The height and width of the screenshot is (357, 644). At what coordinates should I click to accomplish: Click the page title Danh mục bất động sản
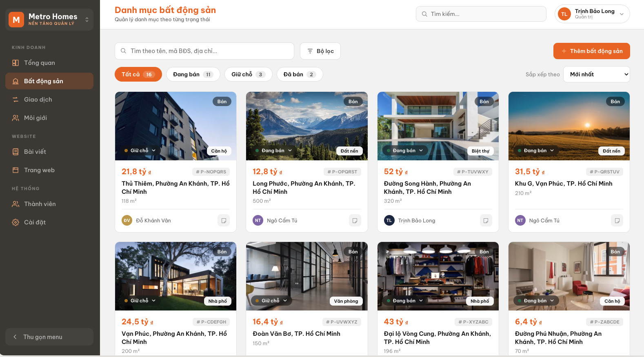pyautogui.click(x=165, y=10)
